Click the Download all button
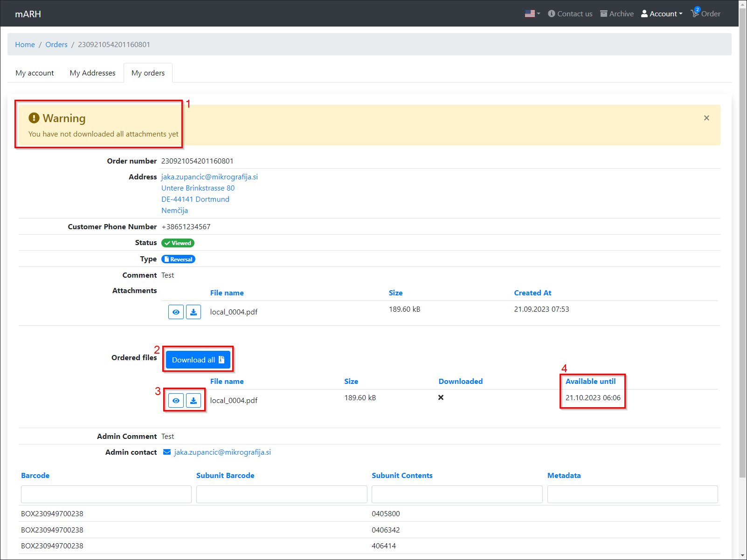This screenshot has width=747, height=560. [x=198, y=360]
